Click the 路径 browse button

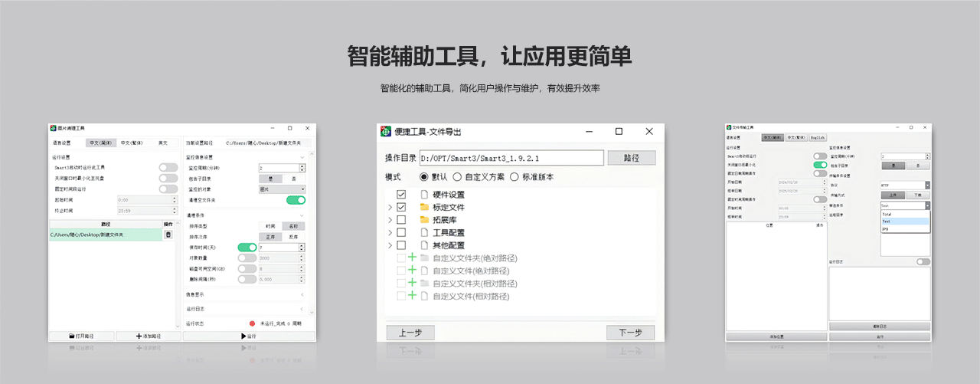(x=631, y=158)
